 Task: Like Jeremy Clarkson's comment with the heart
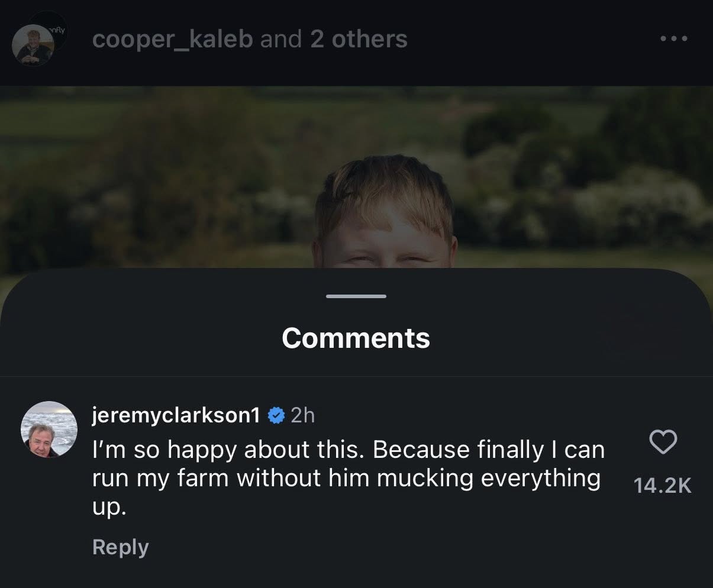pyautogui.click(x=663, y=442)
